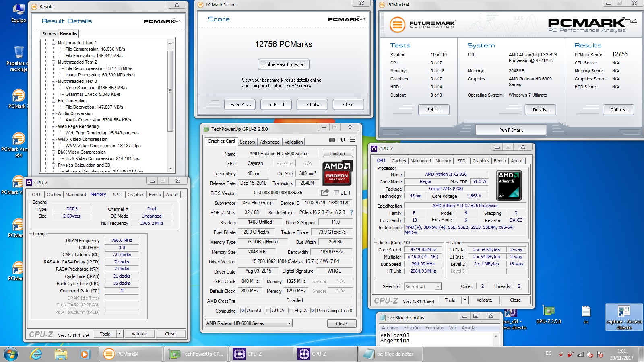This screenshot has height=362, width=644.
Task: Launch Internet Explorer from the taskbar
Action: pos(36,354)
